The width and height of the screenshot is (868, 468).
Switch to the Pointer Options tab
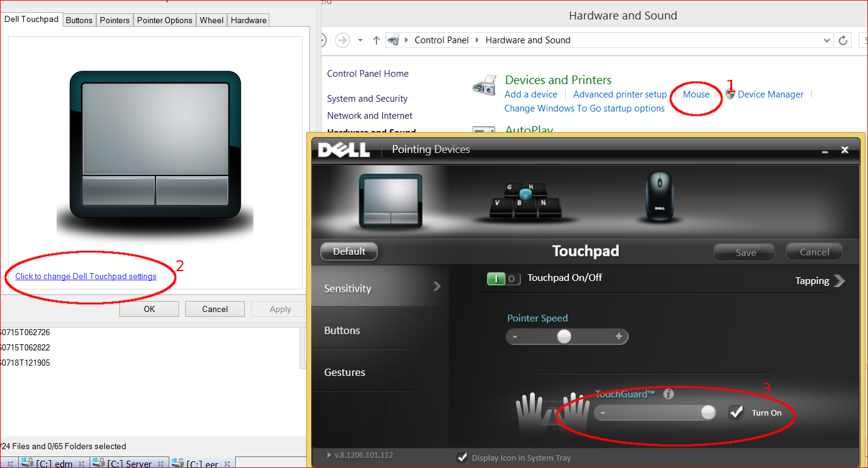tap(164, 19)
